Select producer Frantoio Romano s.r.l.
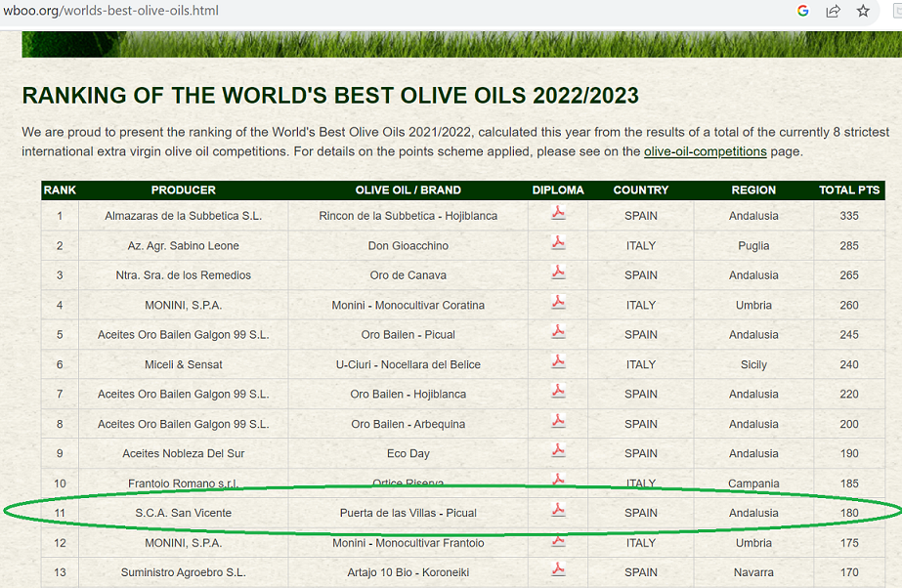Viewport: 902px width, 588px height. click(184, 483)
